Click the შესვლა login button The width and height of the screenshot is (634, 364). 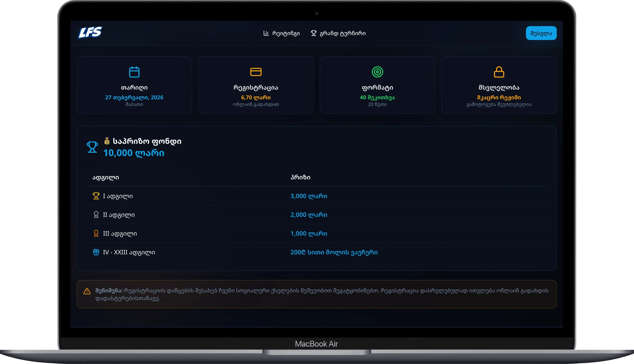pyautogui.click(x=541, y=33)
